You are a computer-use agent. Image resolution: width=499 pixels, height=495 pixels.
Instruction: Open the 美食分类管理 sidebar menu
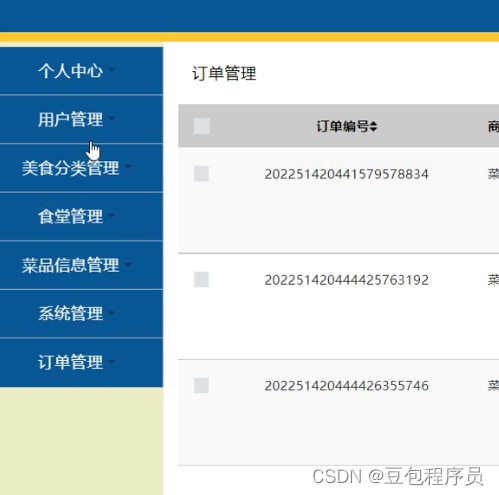pyautogui.click(x=81, y=168)
